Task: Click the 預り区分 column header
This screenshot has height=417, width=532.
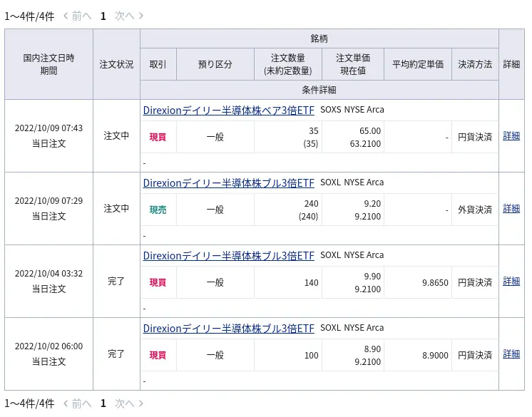Action: [215, 64]
